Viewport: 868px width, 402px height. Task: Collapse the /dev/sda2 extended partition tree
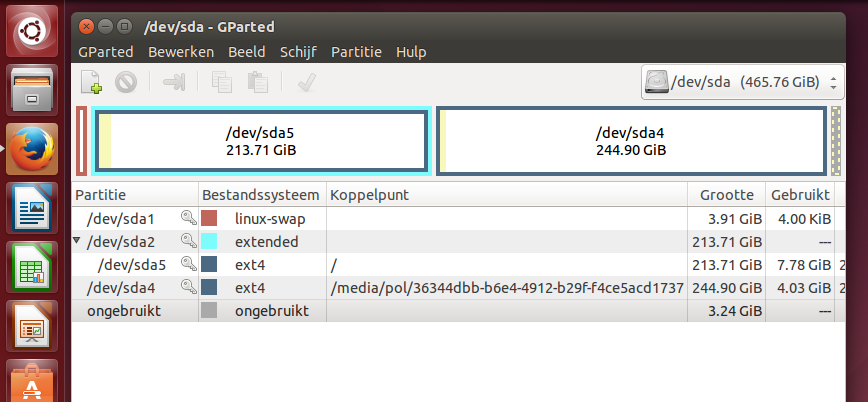point(78,241)
